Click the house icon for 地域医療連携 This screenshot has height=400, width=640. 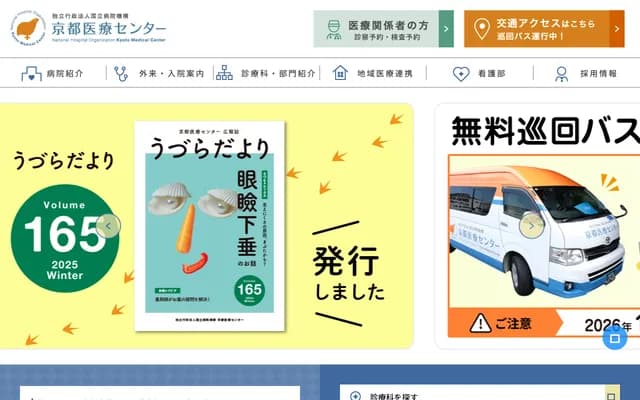[x=340, y=73]
